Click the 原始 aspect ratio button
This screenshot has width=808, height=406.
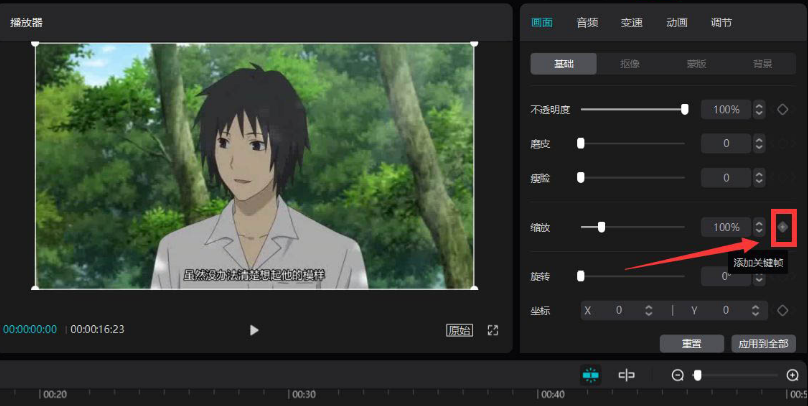pyautogui.click(x=459, y=330)
